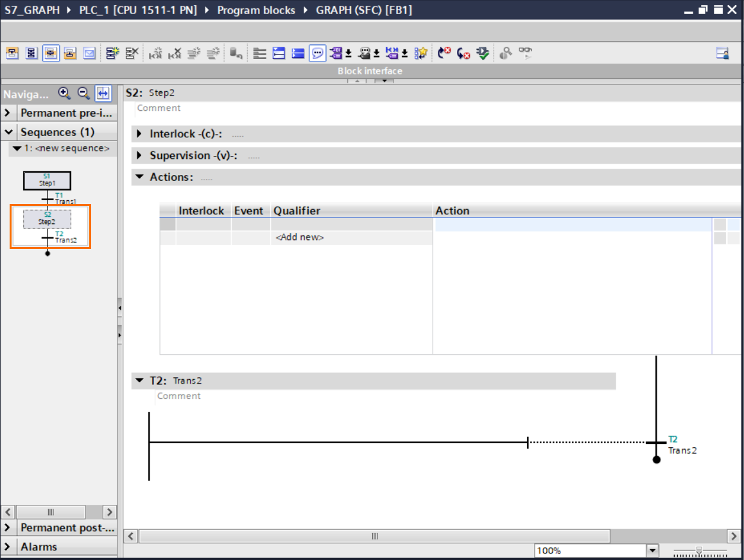
Task: Expand Permanent pre-instructions section
Action: click(7, 113)
